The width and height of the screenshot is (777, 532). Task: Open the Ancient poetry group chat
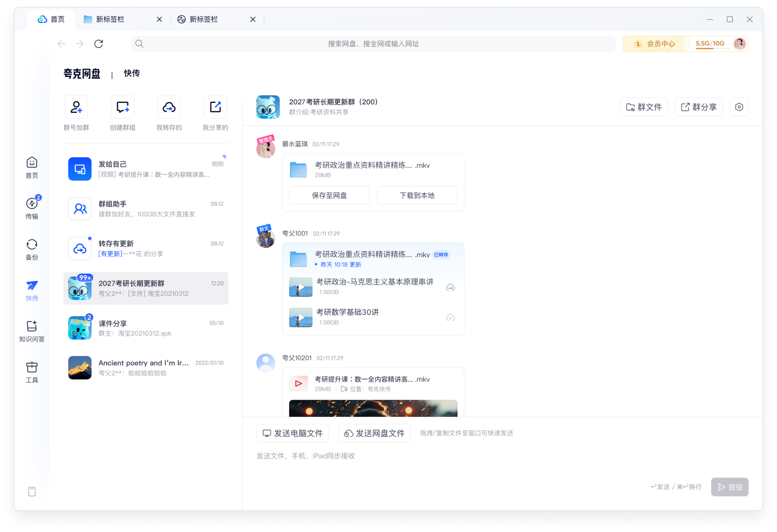tap(146, 368)
